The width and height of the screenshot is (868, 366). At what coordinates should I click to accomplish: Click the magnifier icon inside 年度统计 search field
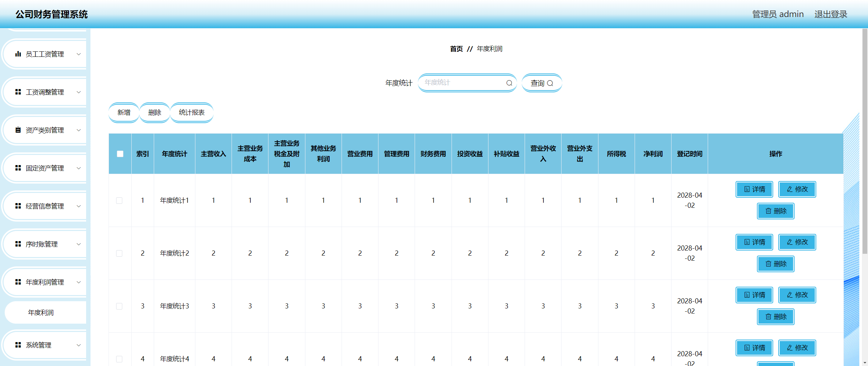point(509,83)
